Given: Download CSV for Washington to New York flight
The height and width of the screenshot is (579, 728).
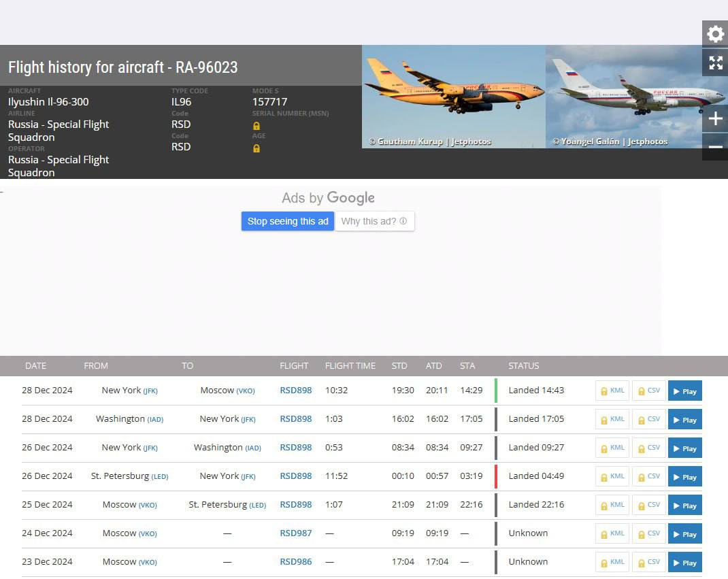Looking at the screenshot, I should [648, 419].
